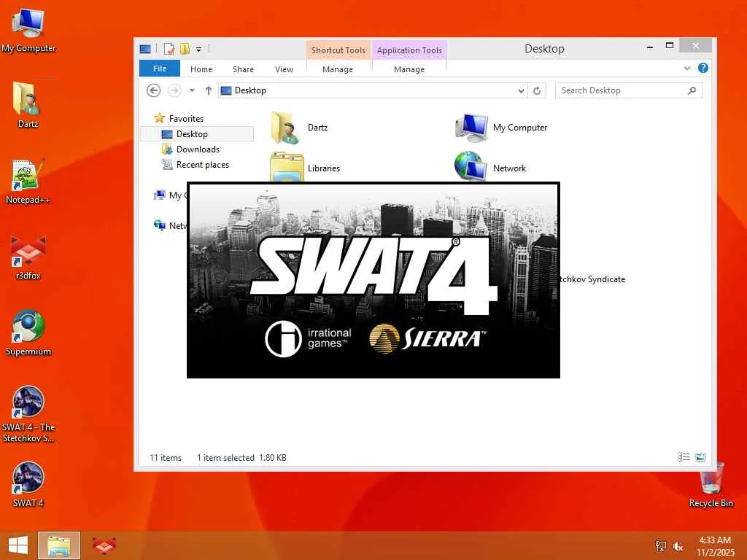Show the taskbar clock and date
Image resolution: width=747 pixels, height=560 pixels.
pyautogui.click(x=715, y=546)
